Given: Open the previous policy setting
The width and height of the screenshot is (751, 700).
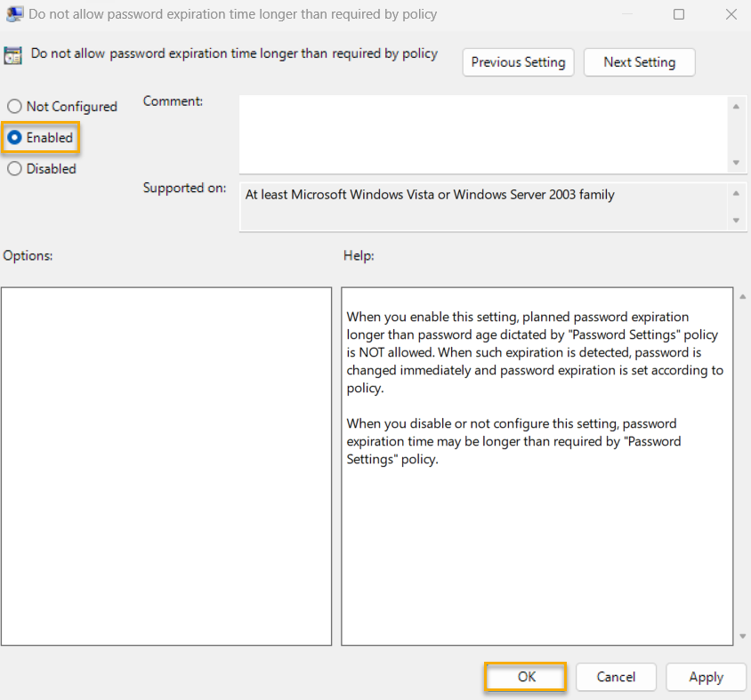Looking at the screenshot, I should click(x=518, y=62).
